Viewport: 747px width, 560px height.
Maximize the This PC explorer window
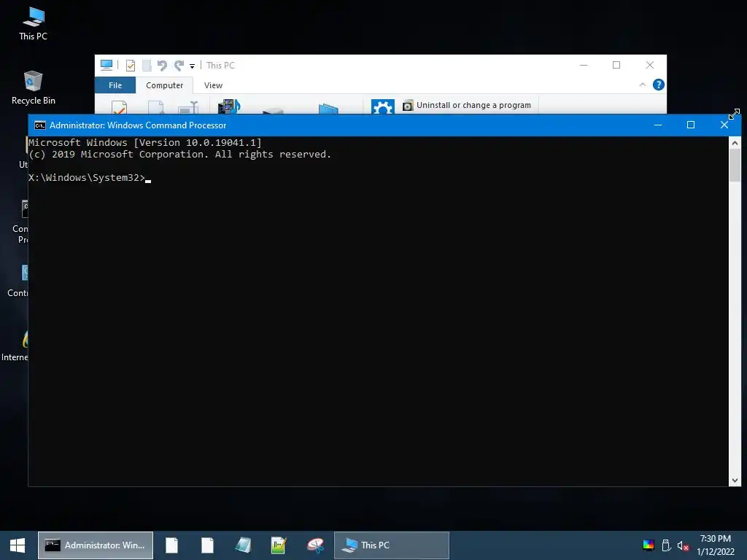coord(616,65)
